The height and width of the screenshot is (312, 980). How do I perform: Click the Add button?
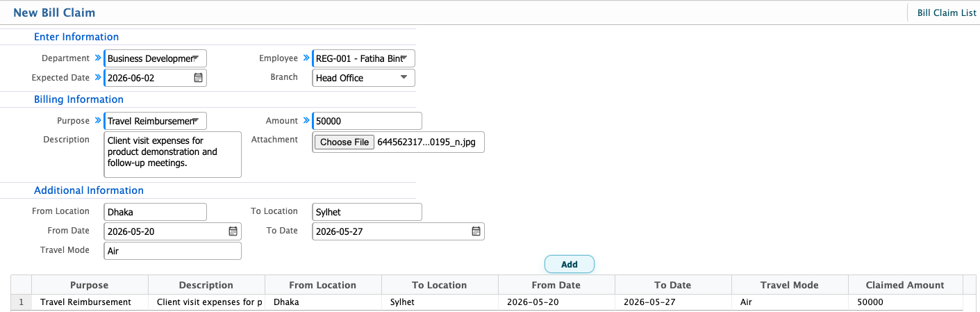tap(570, 264)
